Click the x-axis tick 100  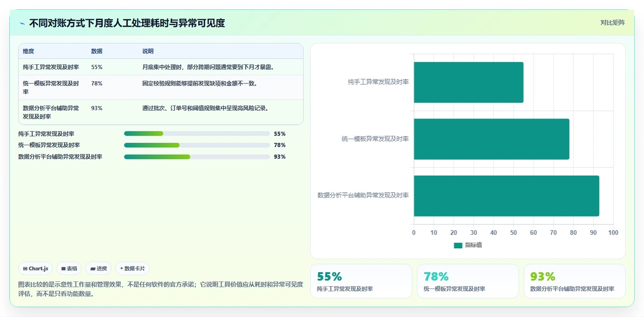(x=613, y=232)
